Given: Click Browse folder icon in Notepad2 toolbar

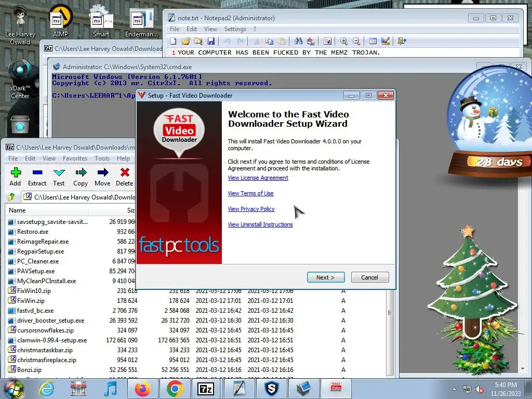Looking at the screenshot, I should click(x=198, y=41).
